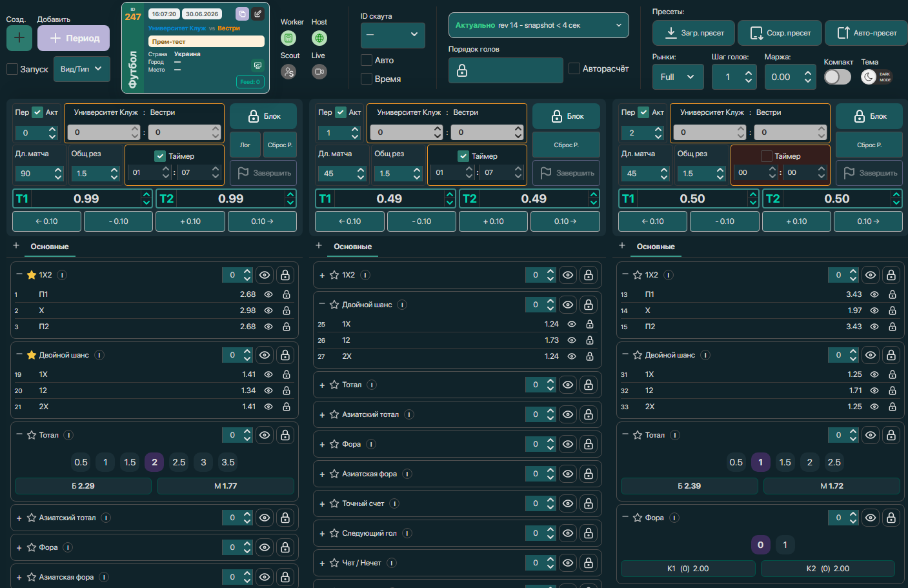Expand the Азиатская фора market in period 1
This screenshot has width=908, height=588.
[x=322, y=474]
